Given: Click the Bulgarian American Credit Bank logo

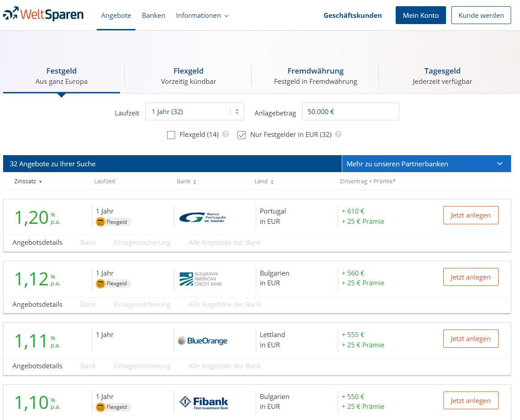Looking at the screenshot, I should (201, 279).
